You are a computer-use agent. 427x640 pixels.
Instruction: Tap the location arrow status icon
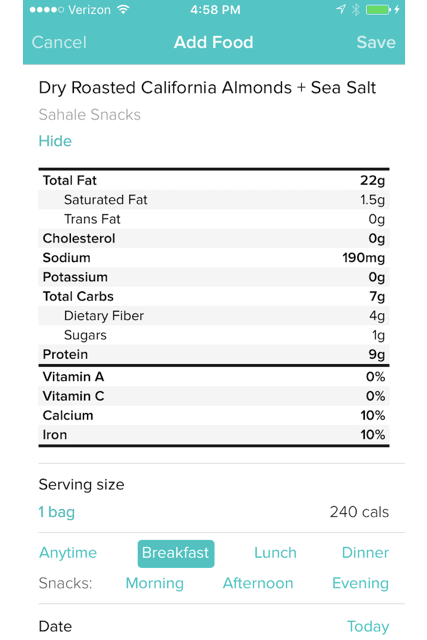point(341,9)
